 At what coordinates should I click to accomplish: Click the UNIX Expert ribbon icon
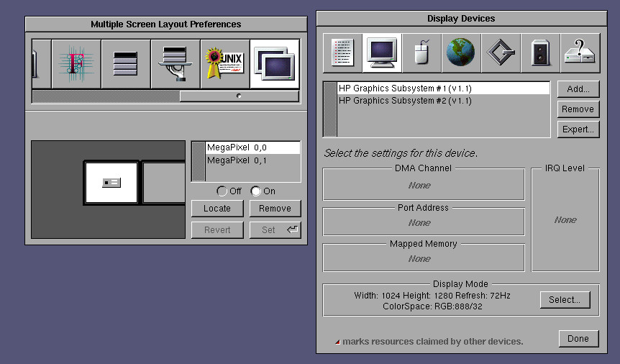coord(224,63)
